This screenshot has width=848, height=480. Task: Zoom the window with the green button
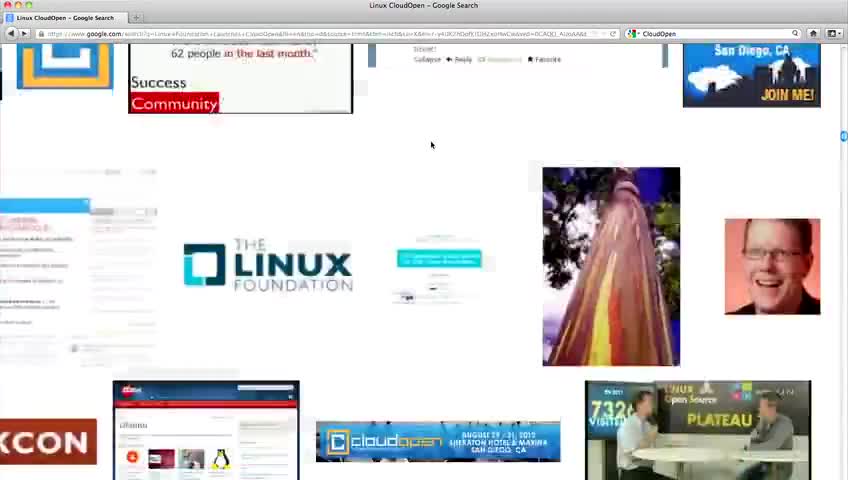(x=29, y=5)
